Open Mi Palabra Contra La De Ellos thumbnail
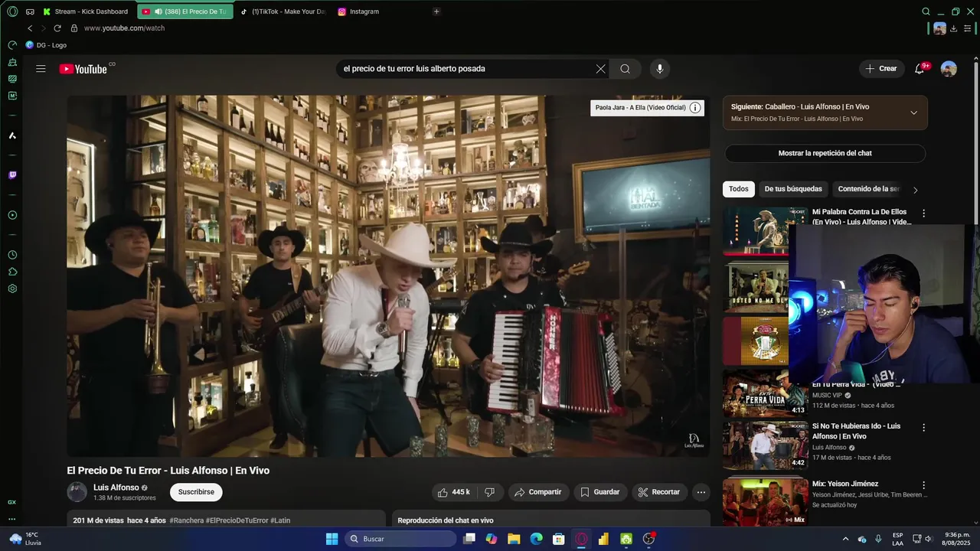Image resolution: width=980 pixels, height=551 pixels. pyautogui.click(x=756, y=231)
